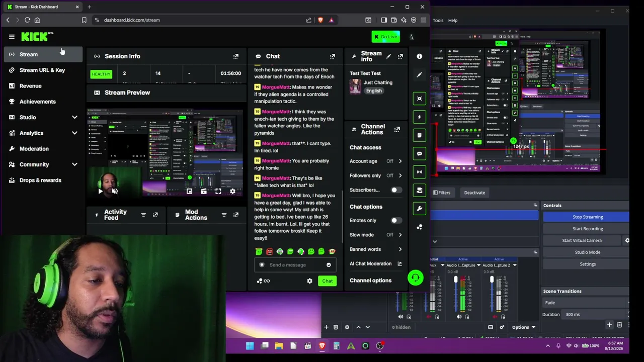This screenshot has width=644, height=362.
Task: Filter the Mod Actions list
Action: 224,215
